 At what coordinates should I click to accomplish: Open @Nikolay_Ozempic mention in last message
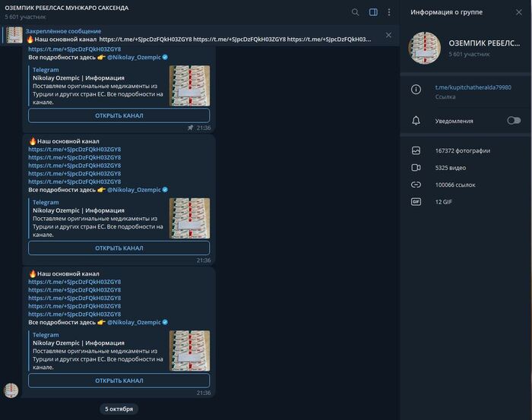(134, 322)
